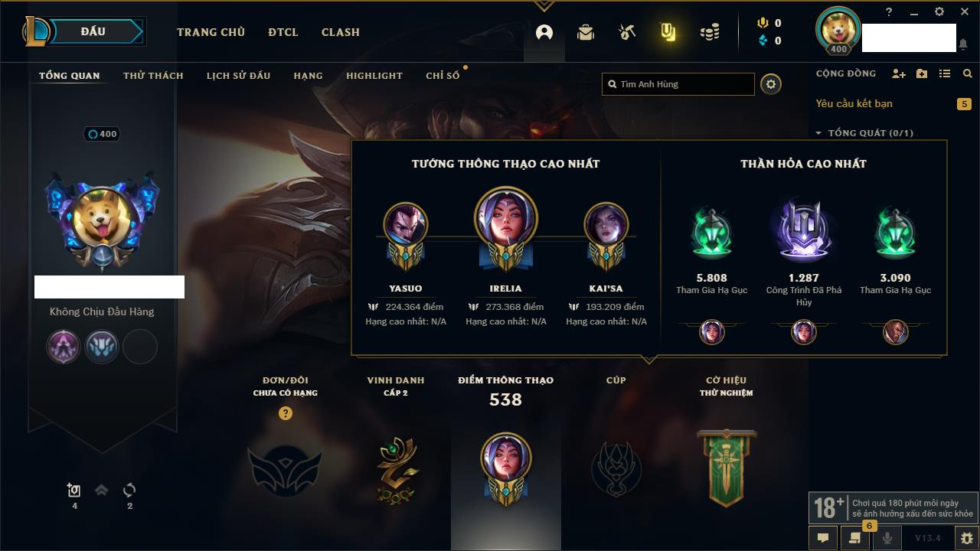980x551 pixels.
Task: Expand the friend list sort options icon
Action: click(x=945, y=73)
